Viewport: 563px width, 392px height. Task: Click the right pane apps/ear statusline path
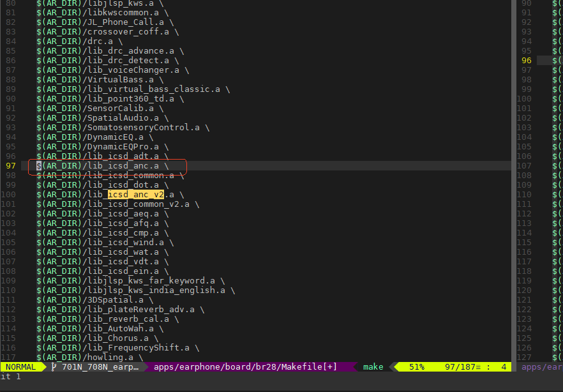point(542,367)
